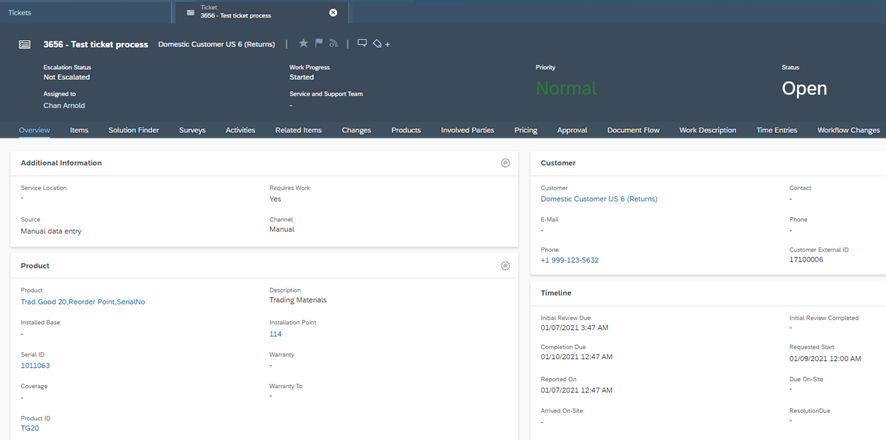The height and width of the screenshot is (440, 886).
Task: Switch to the Products tab
Action: (x=406, y=130)
